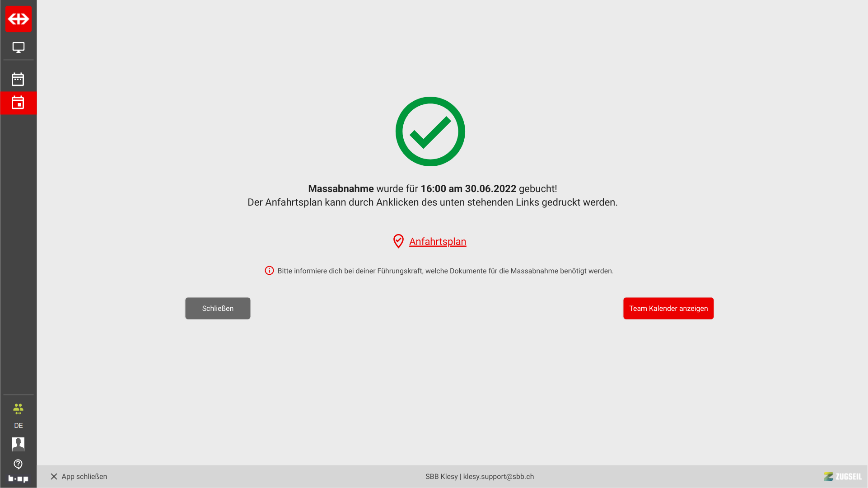
Task: Open the upper calendar icon in the sidebar
Action: tap(18, 80)
